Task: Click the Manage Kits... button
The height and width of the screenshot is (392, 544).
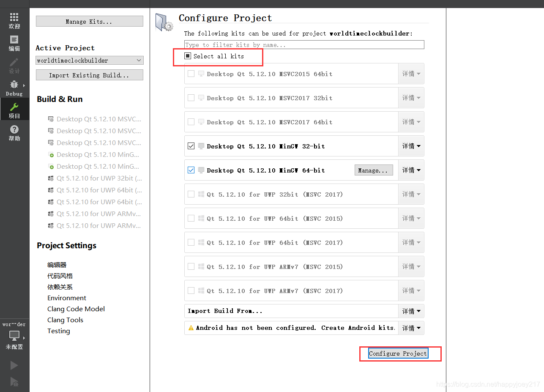Action: (x=90, y=21)
